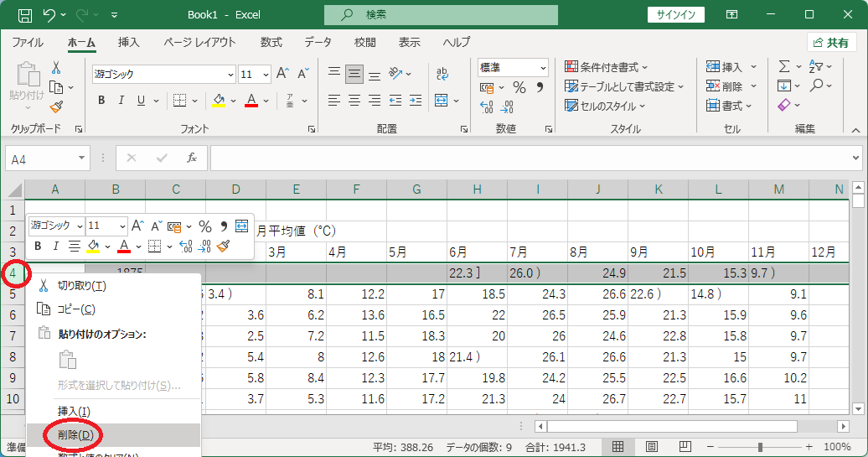The image size is (868, 457).
Task: Switch to the 校閲 tab
Action: 364,43
